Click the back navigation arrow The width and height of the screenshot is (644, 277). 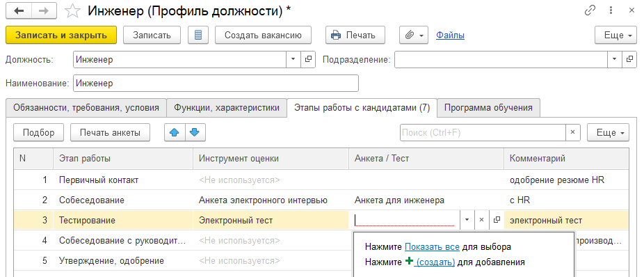coord(19,11)
